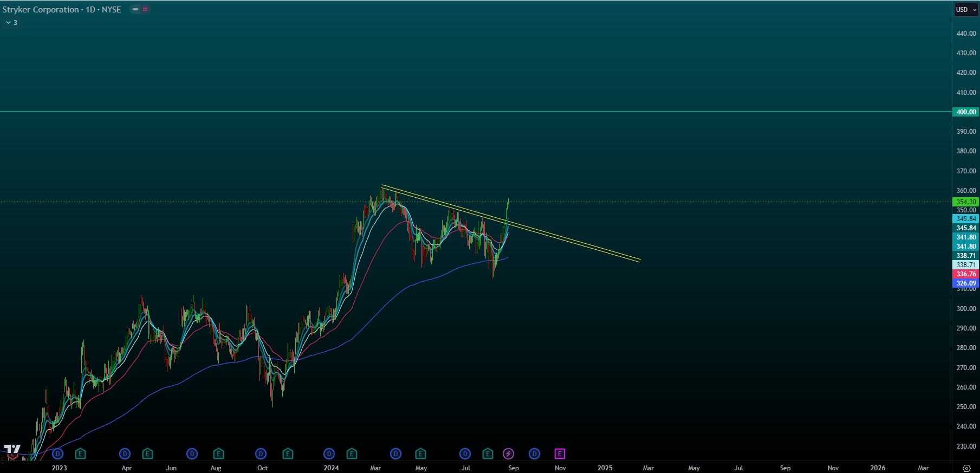Expand the collapsed 3 indicators legend
The width and height of the screenshot is (980, 473).
[11, 22]
